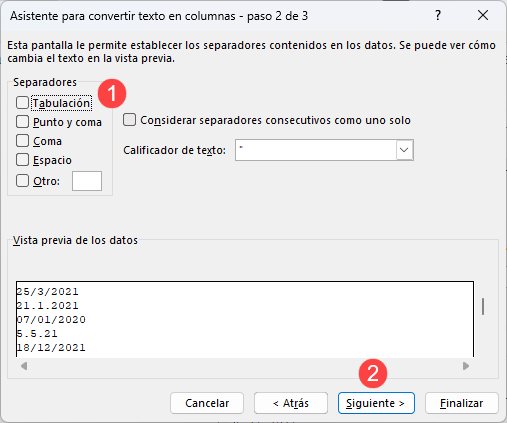
Task: Toggle Considerar separadores consecutivos como uno solo
Action: 129,120
